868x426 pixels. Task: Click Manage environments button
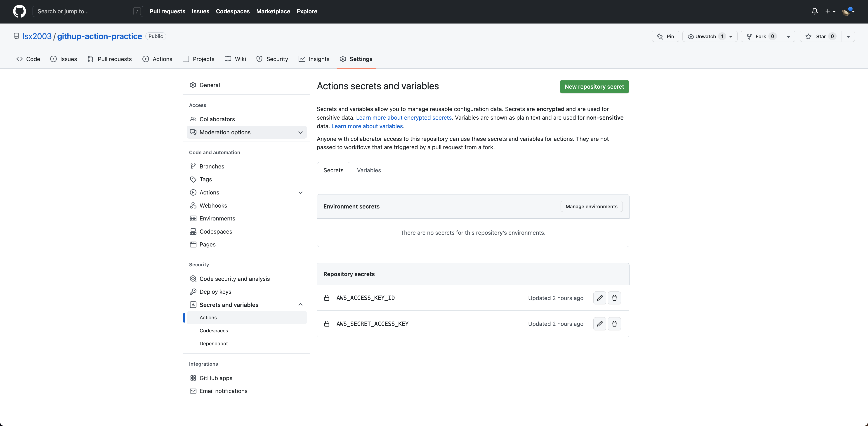click(x=591, y=206)
